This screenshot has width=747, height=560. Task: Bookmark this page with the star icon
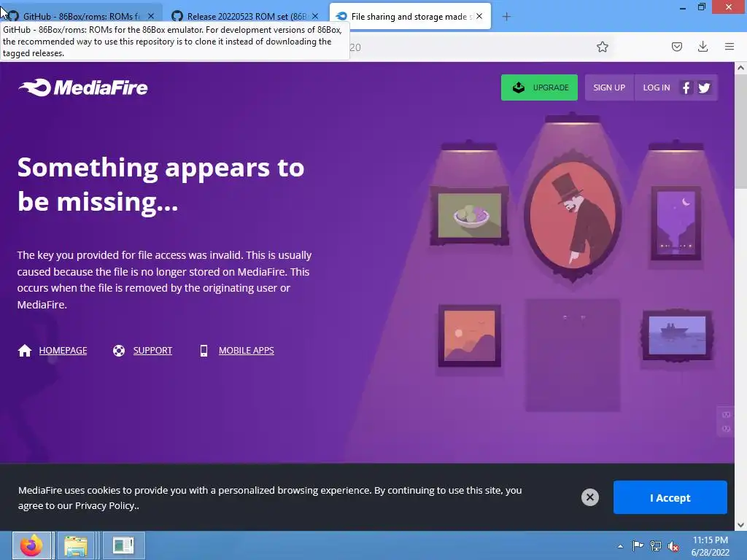602,47
